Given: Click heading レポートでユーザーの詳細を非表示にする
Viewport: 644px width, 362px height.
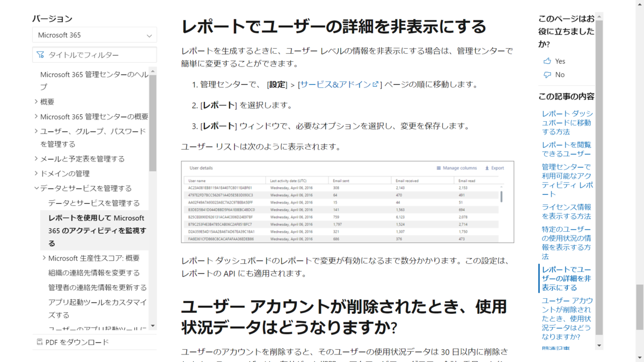Looking at the screenshot, I should point(333,26).
